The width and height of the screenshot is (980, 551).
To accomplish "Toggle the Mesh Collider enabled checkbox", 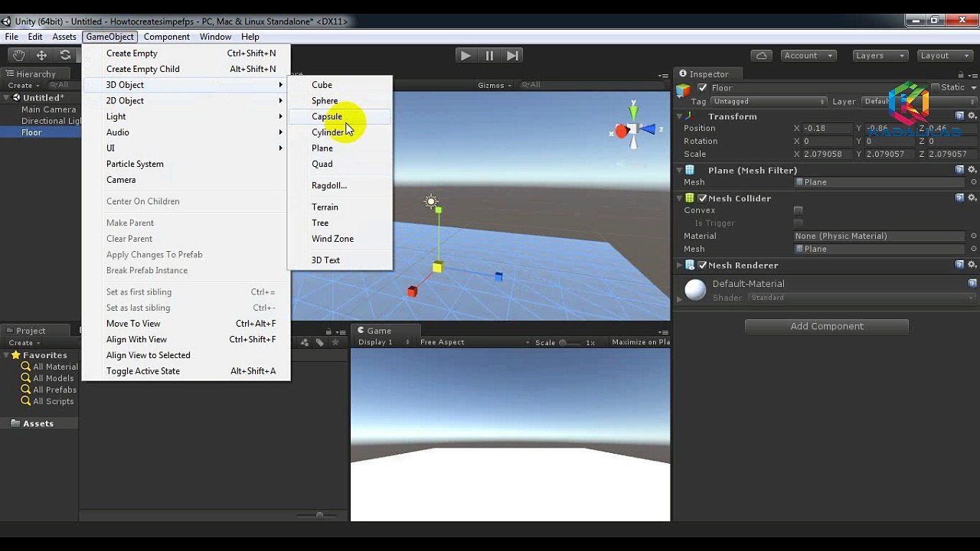I will [702, 198].
